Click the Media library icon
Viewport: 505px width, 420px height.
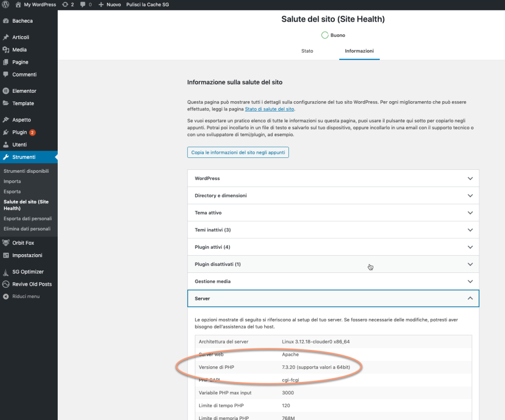pyautogui.click(x=6, y=50)
